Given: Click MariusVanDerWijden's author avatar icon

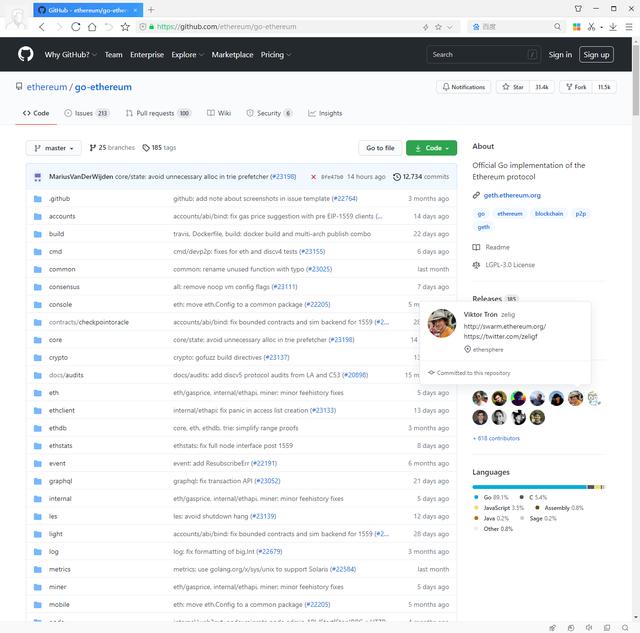Looking at the screenshot, I should click(x=38, y=177).
